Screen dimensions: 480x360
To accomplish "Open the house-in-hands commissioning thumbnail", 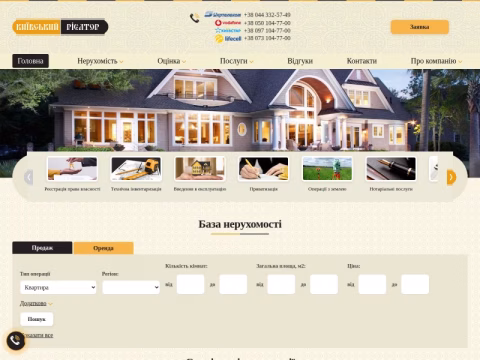I will coord(200,169).
